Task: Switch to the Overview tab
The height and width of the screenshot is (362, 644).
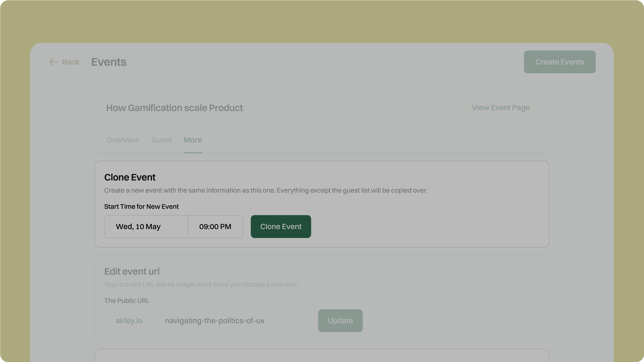Action: pos(123,140)
